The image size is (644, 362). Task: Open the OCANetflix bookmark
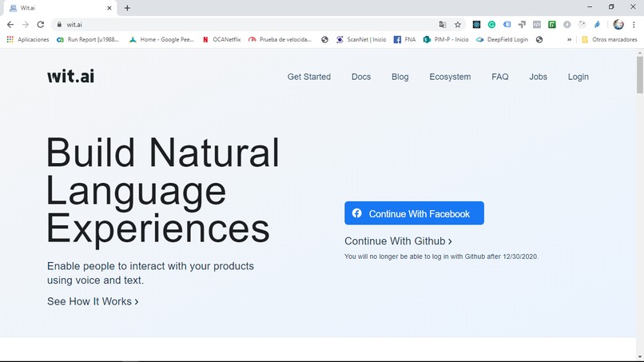tap(222, 39)
